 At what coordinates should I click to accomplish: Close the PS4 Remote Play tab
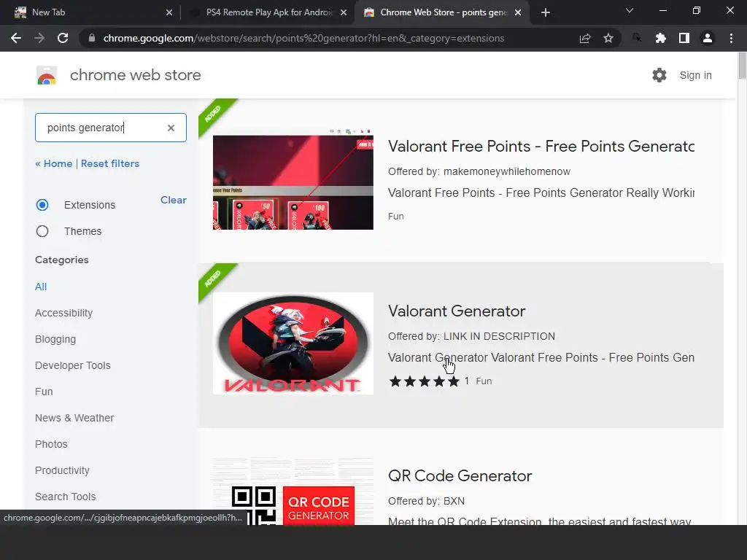pyautogui.click(x=344, y=12)
